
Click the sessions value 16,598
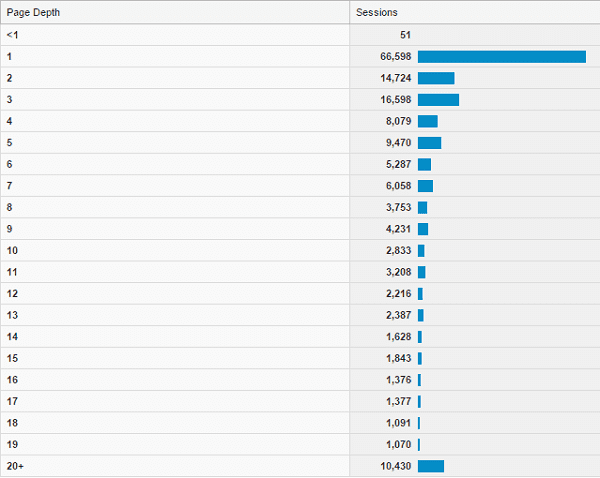[x=395, y=100]
